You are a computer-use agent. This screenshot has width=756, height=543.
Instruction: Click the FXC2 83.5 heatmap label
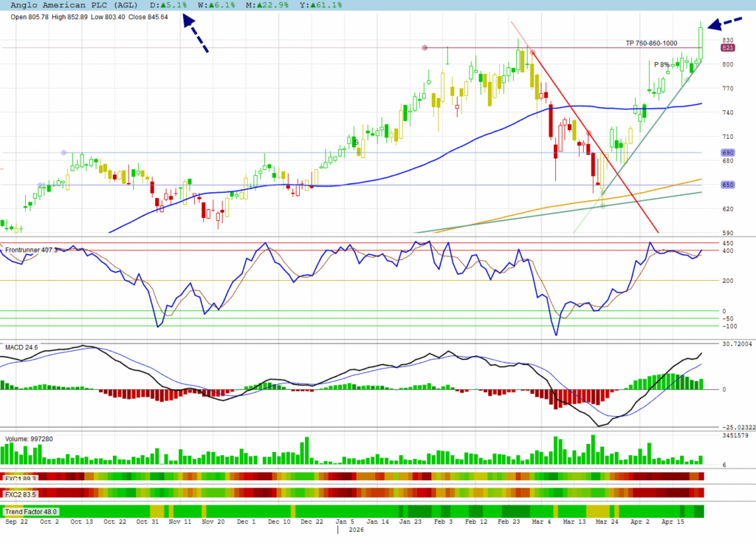click(x=21, y=494)
